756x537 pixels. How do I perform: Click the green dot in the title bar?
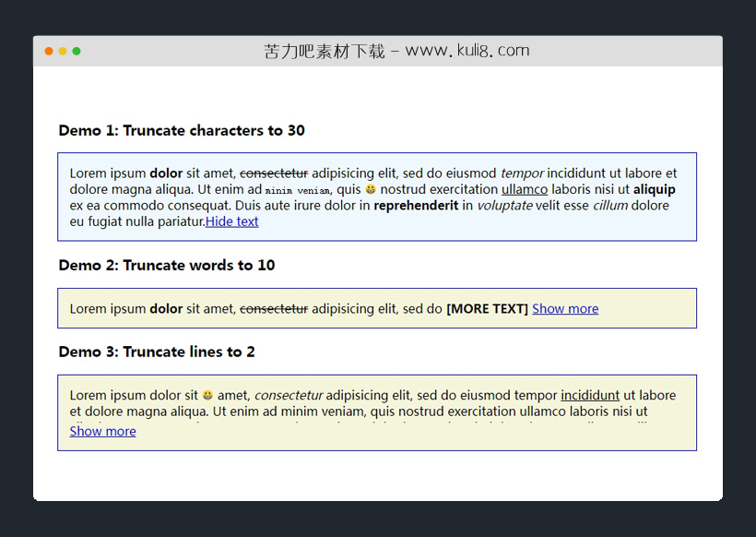tap(77, 51)
